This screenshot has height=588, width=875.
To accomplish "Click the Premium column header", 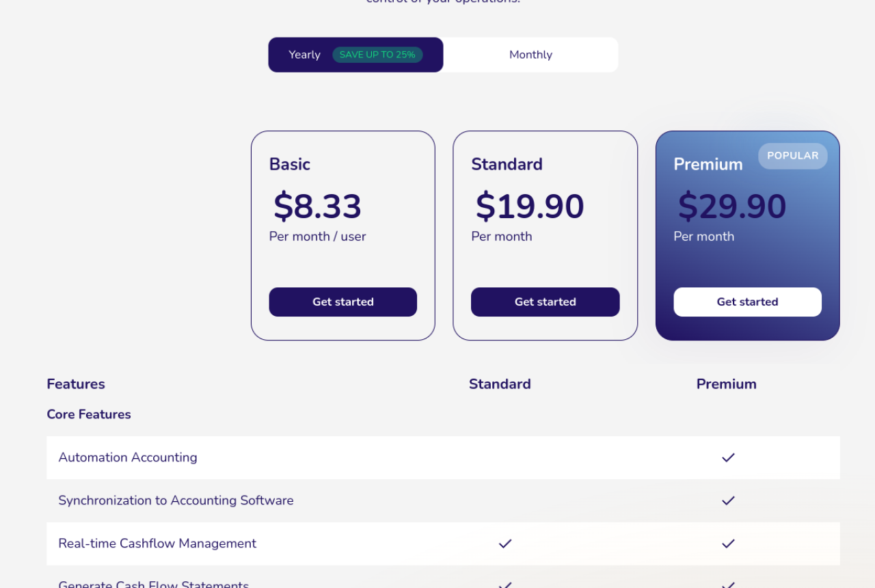I will pos(726,384).
